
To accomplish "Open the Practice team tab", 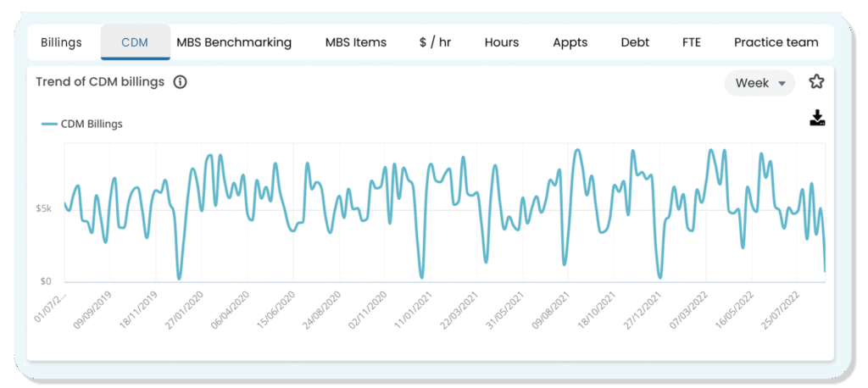I will coord(776,42).
